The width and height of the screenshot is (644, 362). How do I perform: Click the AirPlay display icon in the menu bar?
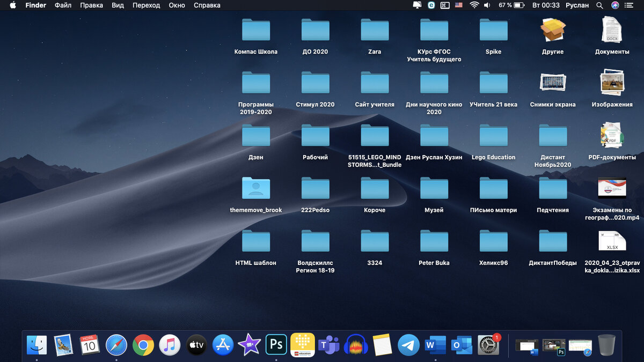417,5
